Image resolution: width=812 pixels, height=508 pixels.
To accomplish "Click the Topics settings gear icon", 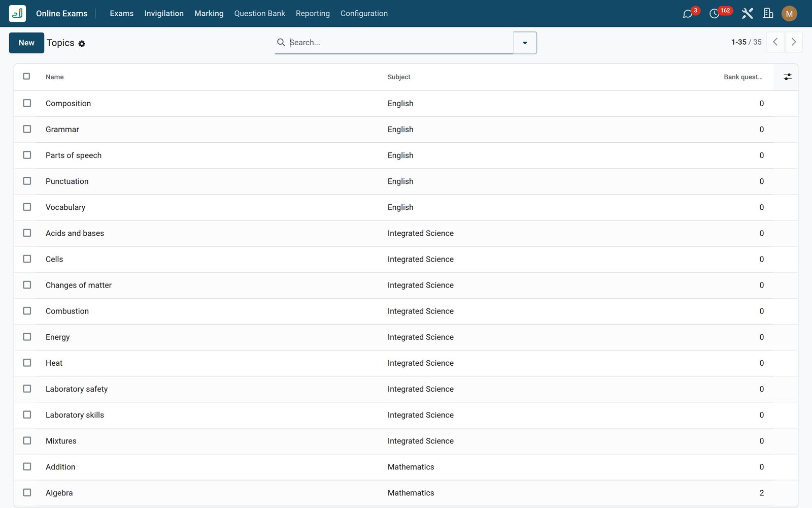I will [x=82, y=44].
